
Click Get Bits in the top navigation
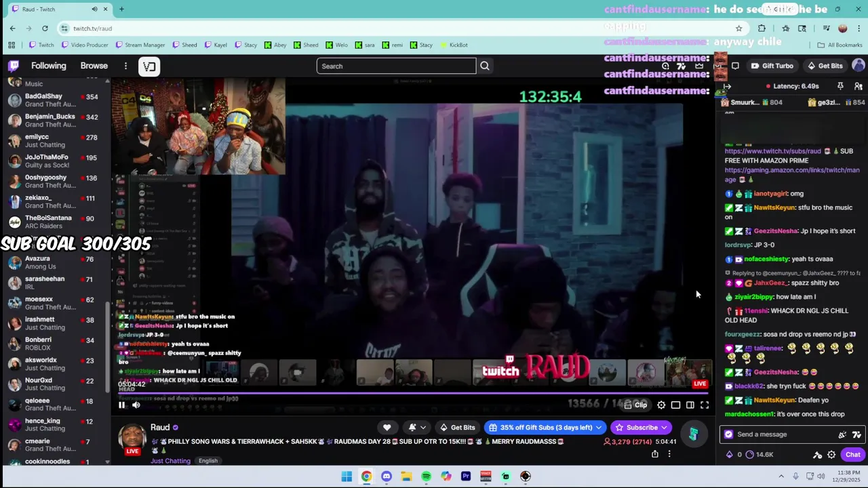click(825, 66)
